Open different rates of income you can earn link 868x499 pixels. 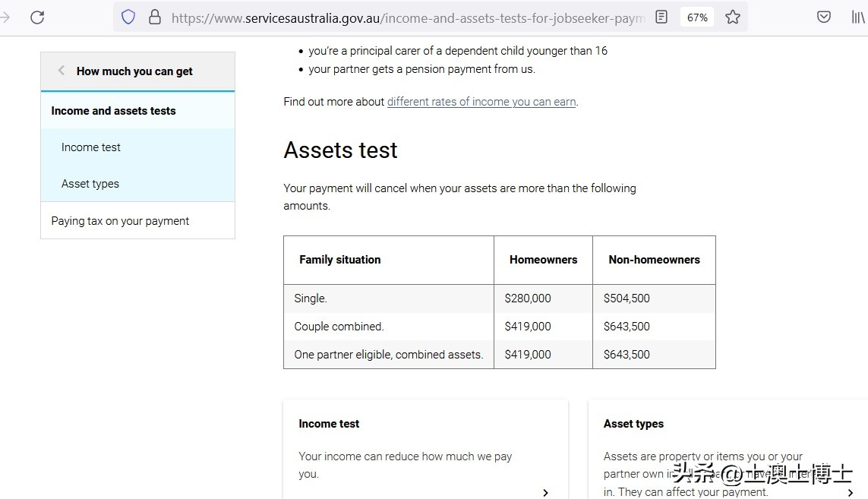(x=481, y=102)
